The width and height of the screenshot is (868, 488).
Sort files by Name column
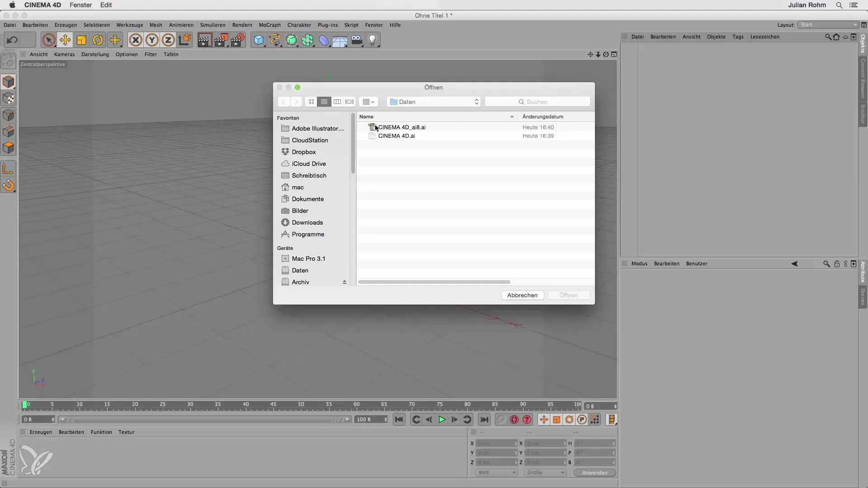[x=437, y=117]
